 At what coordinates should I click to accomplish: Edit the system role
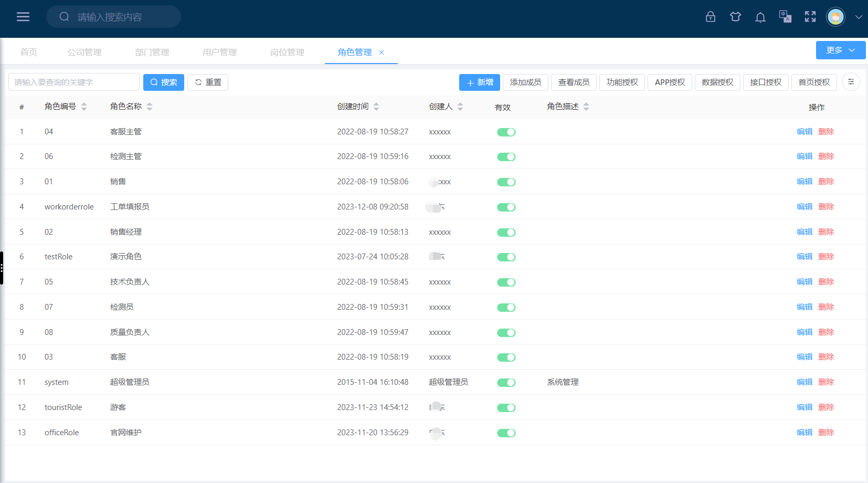pyautogui.click(x=805, y=382)
